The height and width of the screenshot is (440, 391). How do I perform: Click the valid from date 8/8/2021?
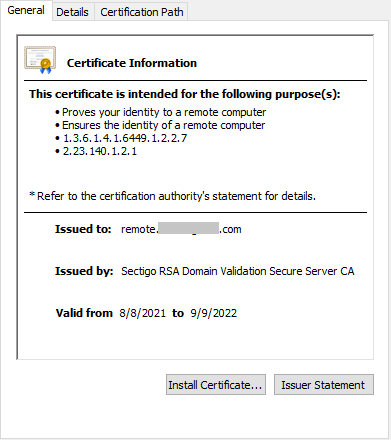tap(142, 313)
